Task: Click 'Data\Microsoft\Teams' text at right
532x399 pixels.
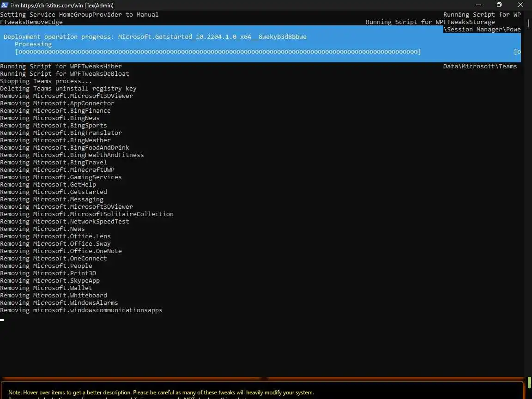Action: pyautogui.click(x=480, y=66)
